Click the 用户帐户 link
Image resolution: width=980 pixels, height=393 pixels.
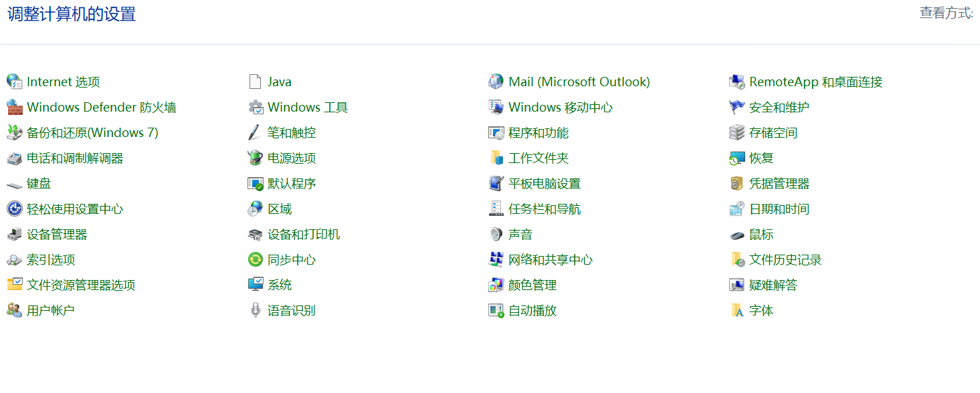tap(51, 310)
